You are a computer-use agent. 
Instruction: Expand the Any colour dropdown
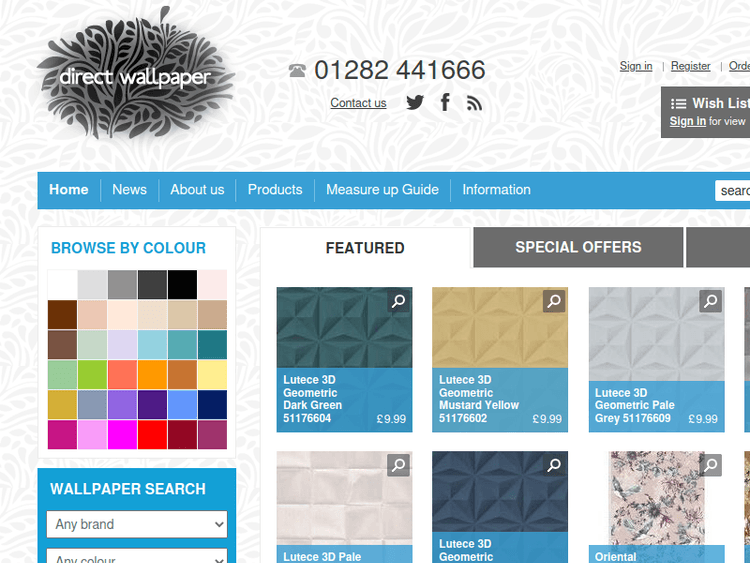[x=136, y=556]
